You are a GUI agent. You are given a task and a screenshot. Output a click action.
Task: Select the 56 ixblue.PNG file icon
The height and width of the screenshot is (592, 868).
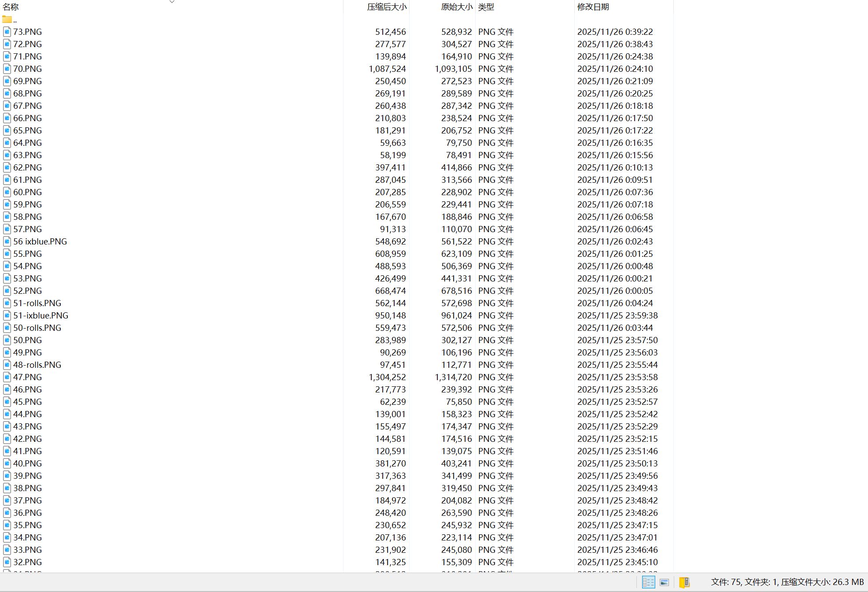click(7, 241)
